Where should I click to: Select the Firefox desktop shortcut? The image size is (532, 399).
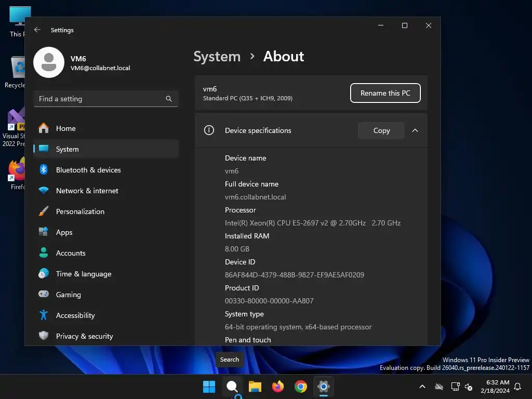(x=17, y=174)
